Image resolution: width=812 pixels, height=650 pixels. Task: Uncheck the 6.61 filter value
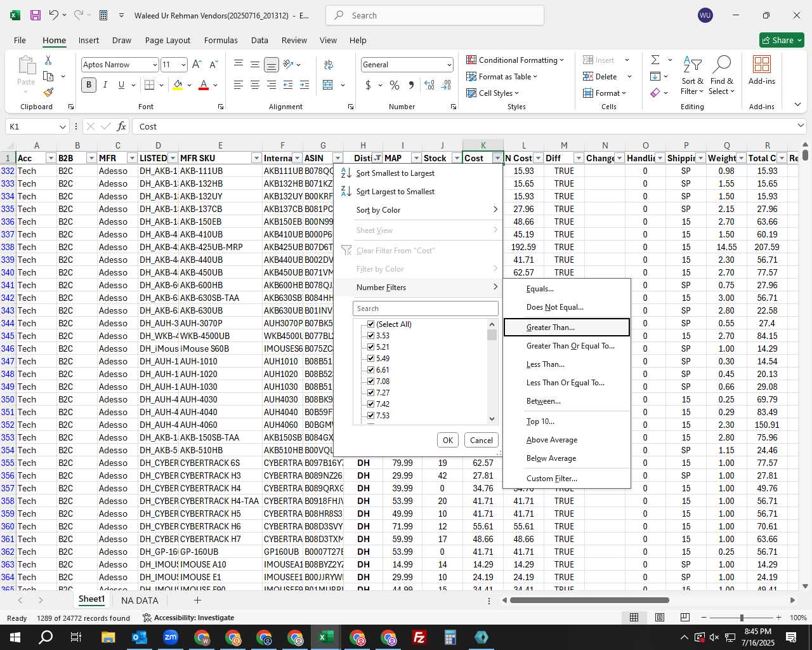click(x=371, y=370)
